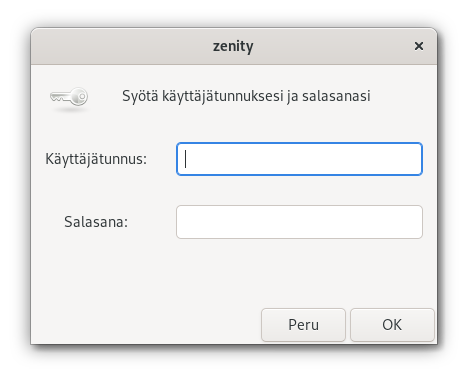Focus the Käyttäjätunnus text field
This screenshot has height=382, width=472.
click(299, 159)
